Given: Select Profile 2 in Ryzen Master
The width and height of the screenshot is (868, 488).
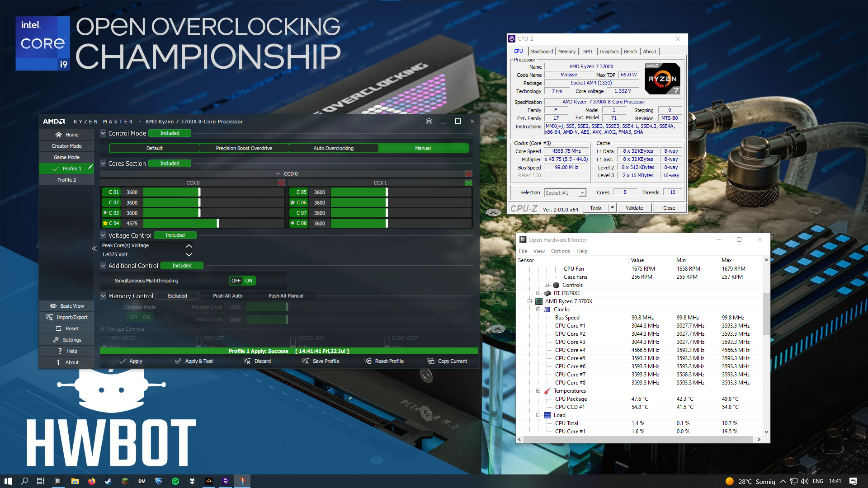Looking at the screenshot, I should tap(66, 180).
